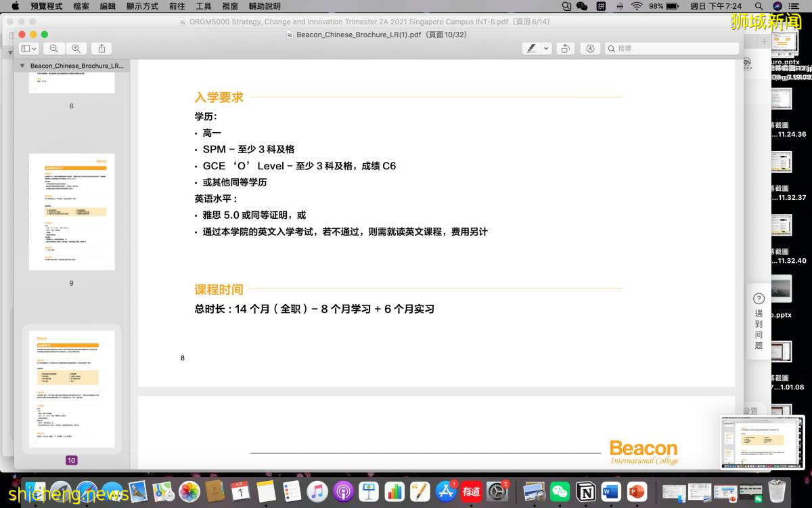
Task: Open the highlight style icon next to search
Action: click(591, 48)
